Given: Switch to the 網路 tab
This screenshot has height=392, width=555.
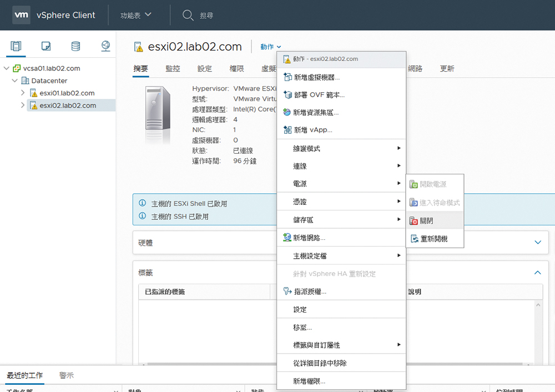Looking at the screenshot, I should pyautogui.click(x=415, y=68).
